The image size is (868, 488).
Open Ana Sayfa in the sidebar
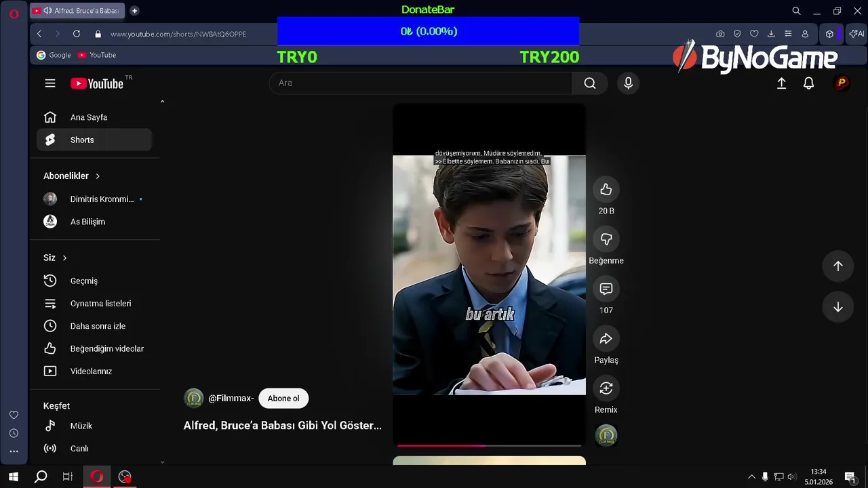[x=94, y=117]
